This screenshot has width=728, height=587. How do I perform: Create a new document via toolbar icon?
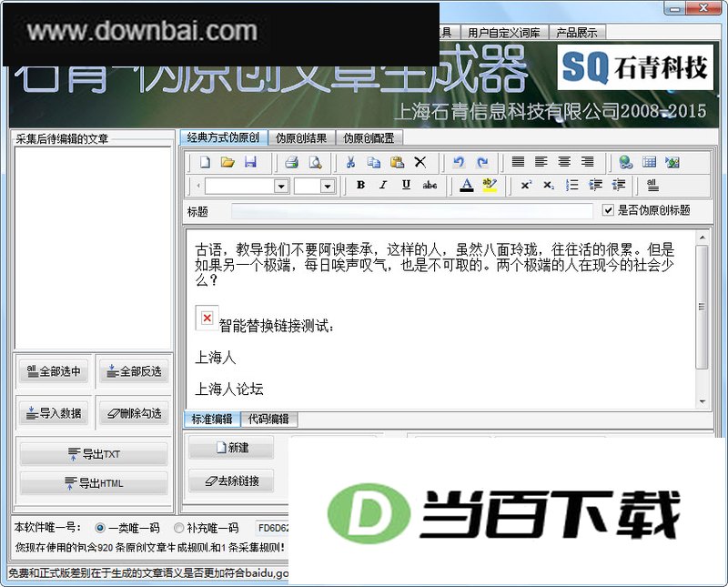pyautogui.click(x=205, y=162)
